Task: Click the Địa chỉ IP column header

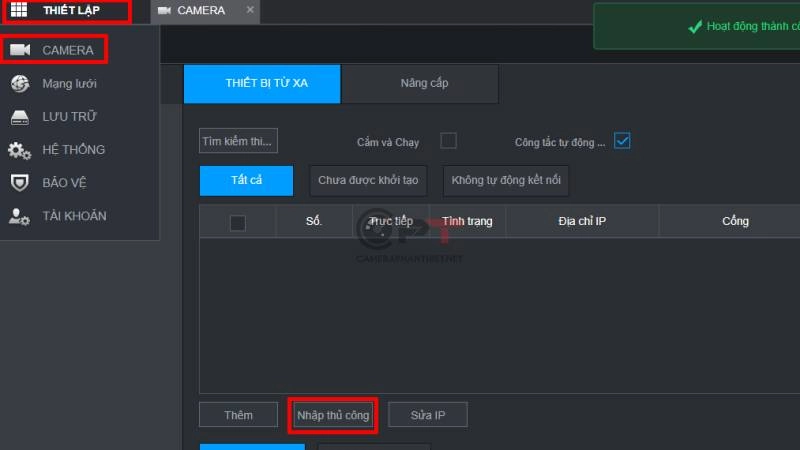Action: [x=582, y=221]
